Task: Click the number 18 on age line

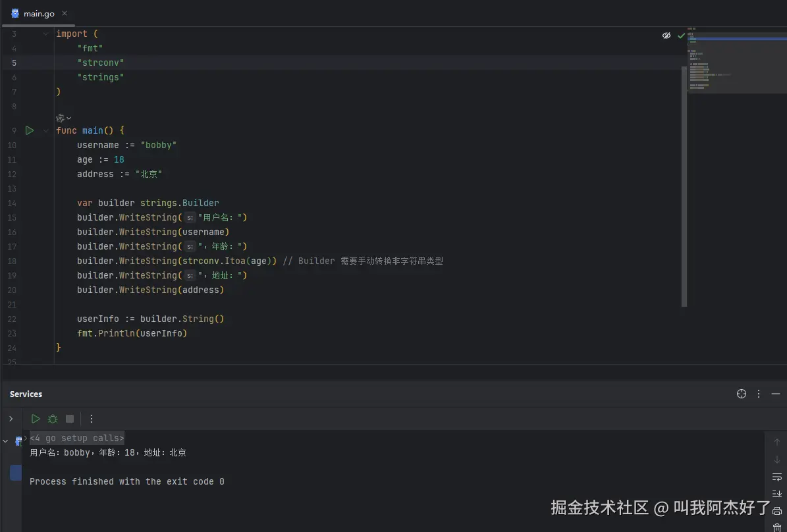Action: click(x=119, y=159)
